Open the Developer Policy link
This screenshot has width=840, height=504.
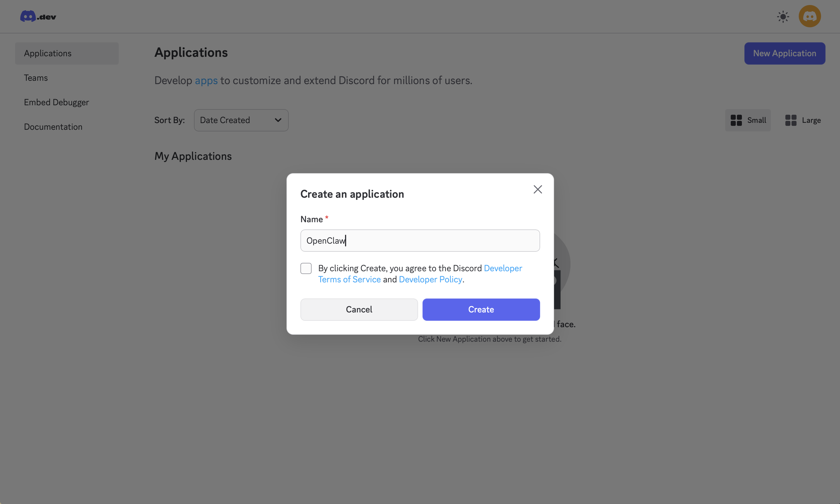(430, 280)
